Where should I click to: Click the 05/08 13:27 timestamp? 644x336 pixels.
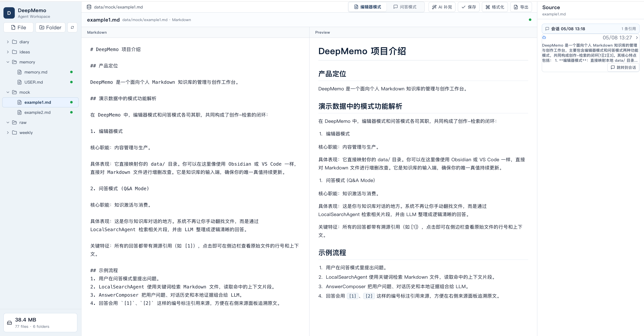point(617,37)
